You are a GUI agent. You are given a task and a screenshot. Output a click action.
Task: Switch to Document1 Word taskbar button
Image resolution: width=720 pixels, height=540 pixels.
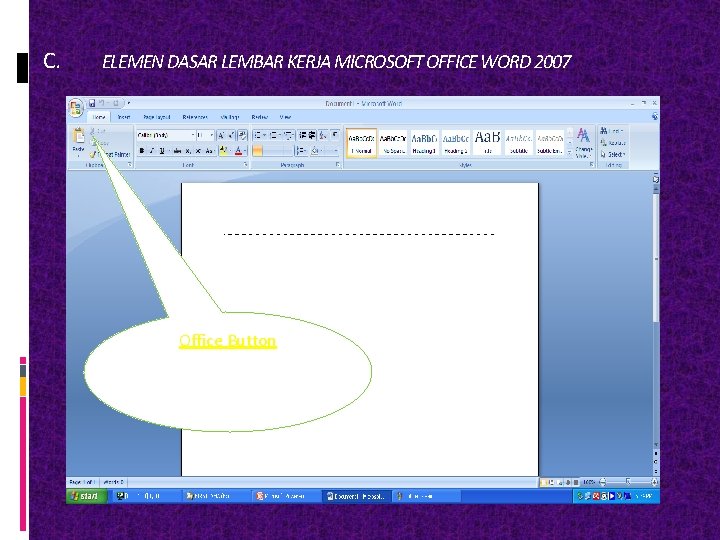(357, 496)
